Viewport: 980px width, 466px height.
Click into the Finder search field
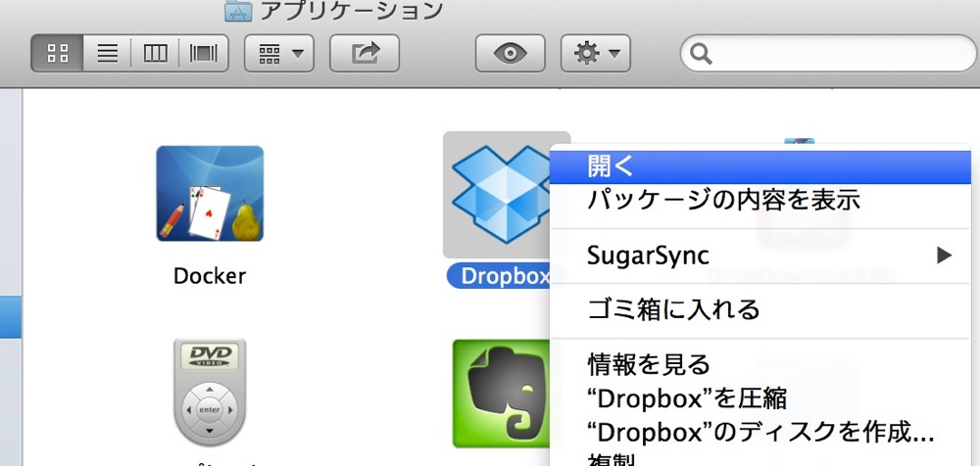point(829,54)
